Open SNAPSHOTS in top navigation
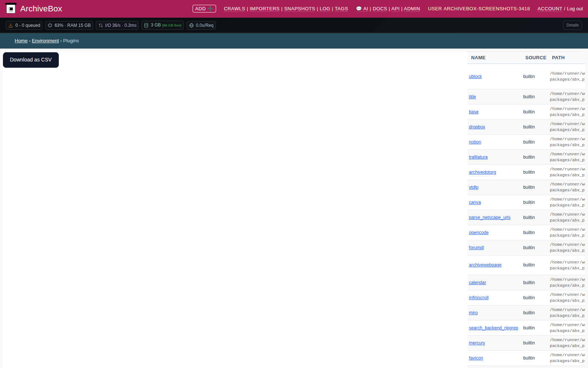This screenshot has width=588, height=368. (x=300, y=9)
